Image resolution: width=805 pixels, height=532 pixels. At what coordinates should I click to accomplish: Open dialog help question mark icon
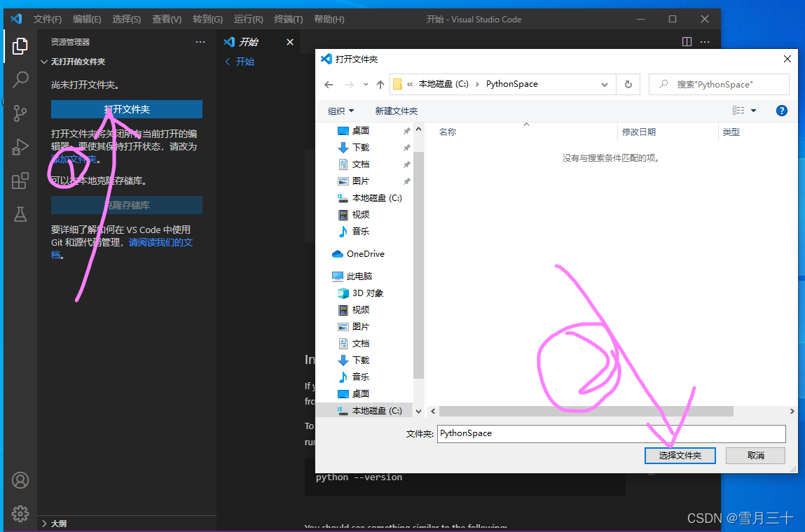[x=781, y=111]
